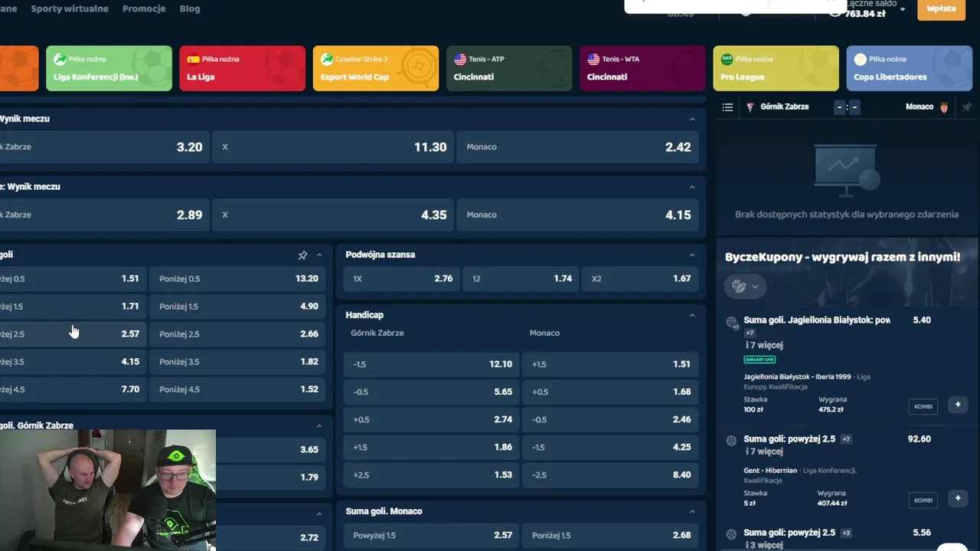Collapse the Suma goli. Monaco section
This screenshot has height=551, width=980.
(x=692, y=511)
